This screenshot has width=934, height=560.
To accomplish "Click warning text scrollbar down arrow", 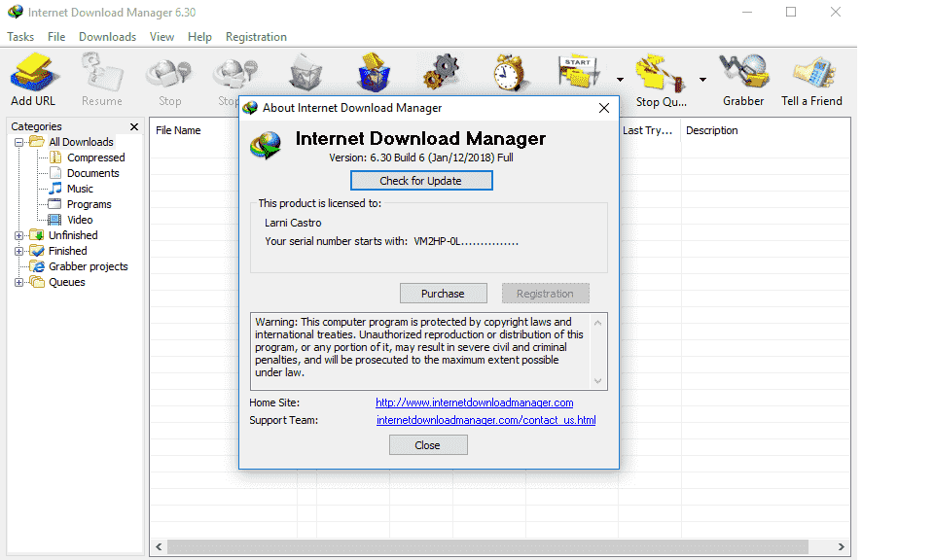I will (x=598, y=381).
